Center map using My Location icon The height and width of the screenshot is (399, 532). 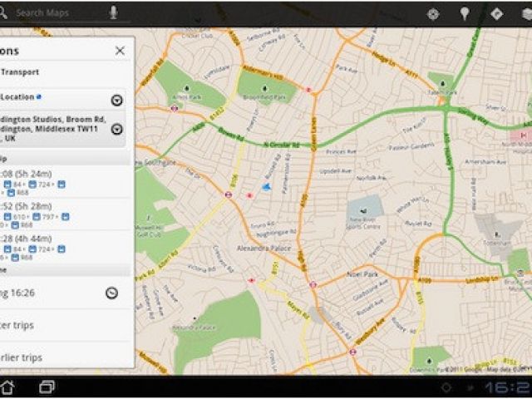(x=433, y=14)
